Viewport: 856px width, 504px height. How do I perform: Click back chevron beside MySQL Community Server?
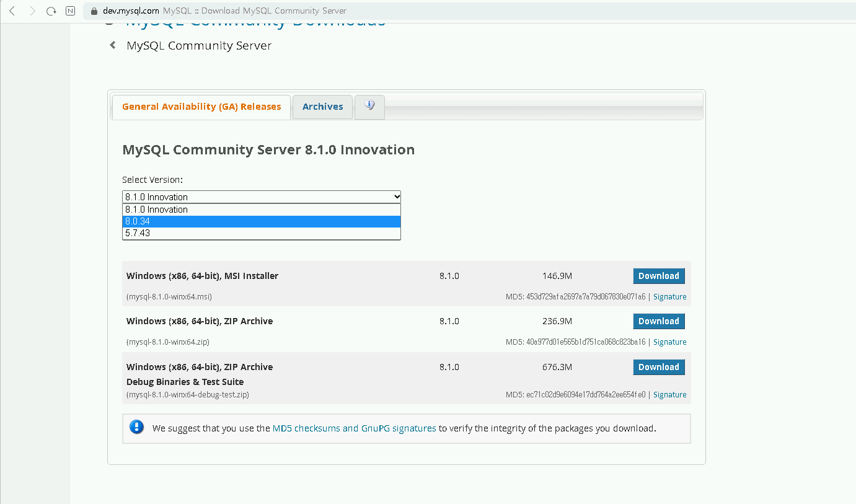[x=113, y=45]
